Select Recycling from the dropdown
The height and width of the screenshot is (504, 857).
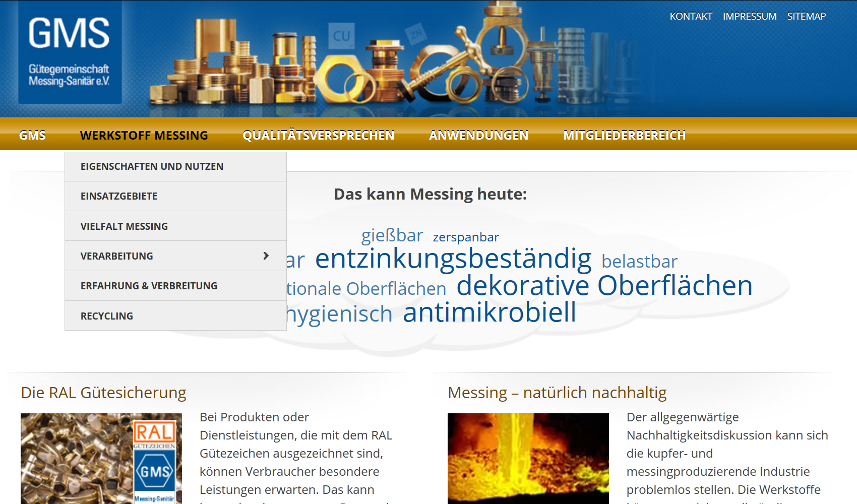pos(107,316)
